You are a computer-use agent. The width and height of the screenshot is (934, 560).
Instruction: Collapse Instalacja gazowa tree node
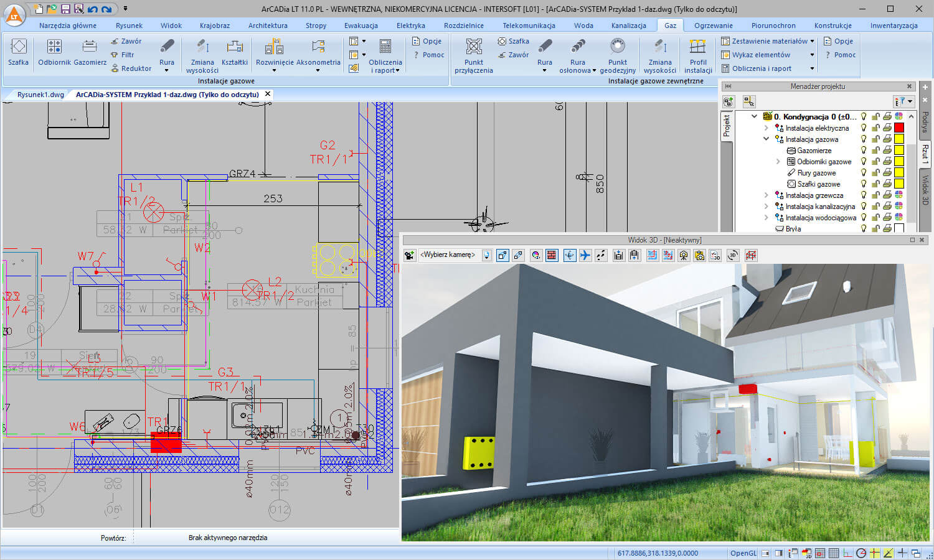(x=767, y=139)
